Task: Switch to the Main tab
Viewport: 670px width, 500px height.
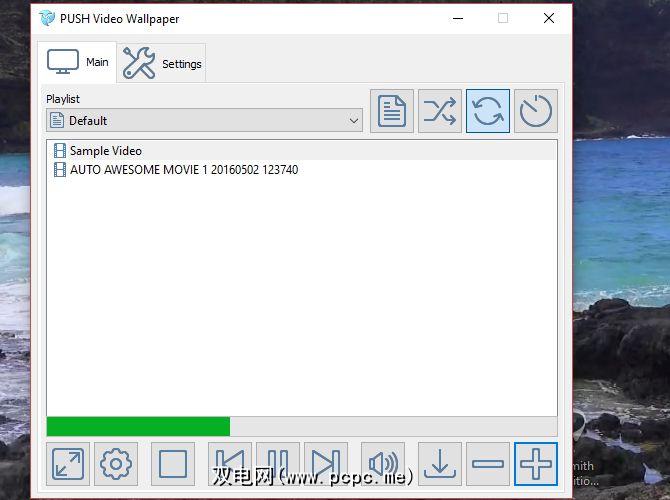Action: [77, 62]
